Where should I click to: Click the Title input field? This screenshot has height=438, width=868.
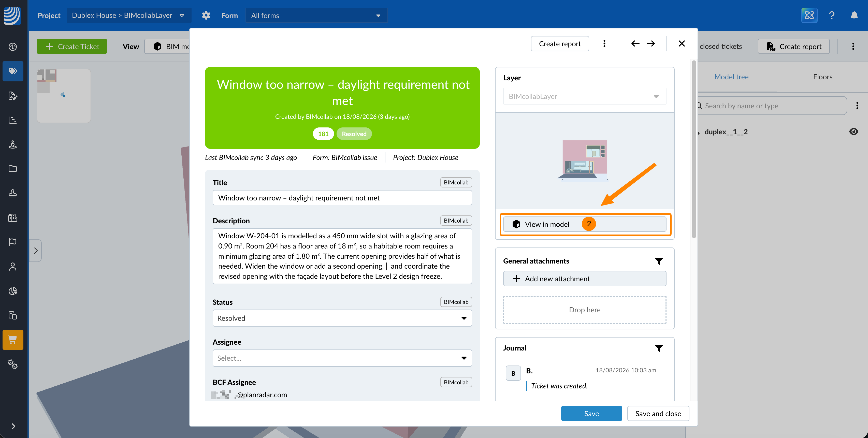[x=342, y=198]
